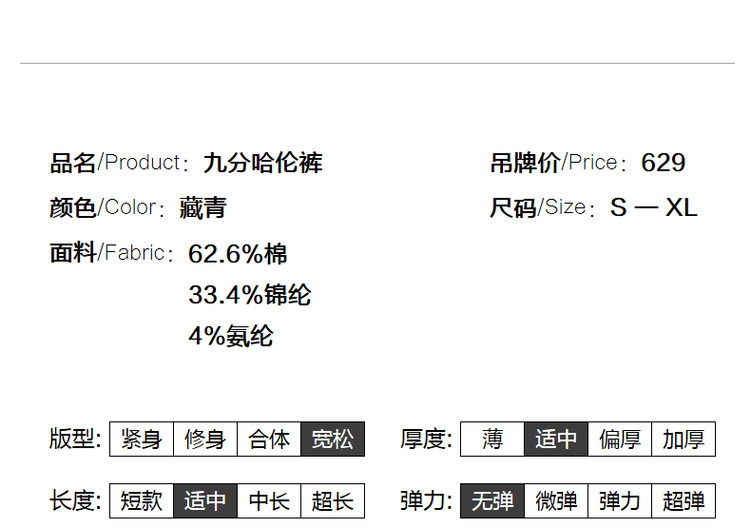This screenshot has width=750, height=527.
Task: Select the 超弹 elasticity option
Action: [684, 501]
